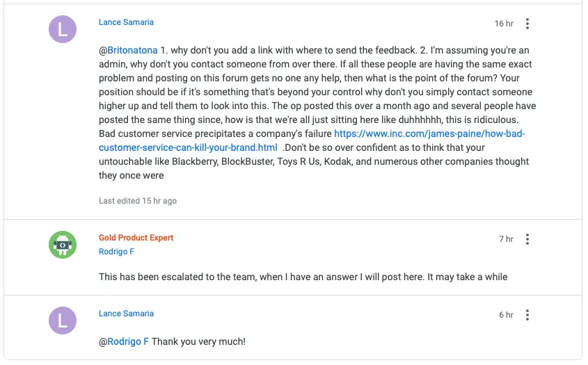Click Lance Samaria's avatar on the 16 hr post

tap(63, 29)
